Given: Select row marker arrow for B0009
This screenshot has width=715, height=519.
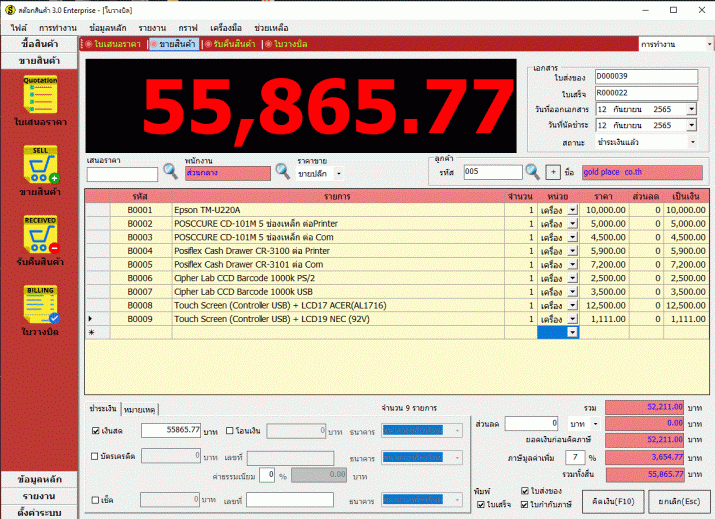Looking at the screenshot, I should [x=90, y=319].
